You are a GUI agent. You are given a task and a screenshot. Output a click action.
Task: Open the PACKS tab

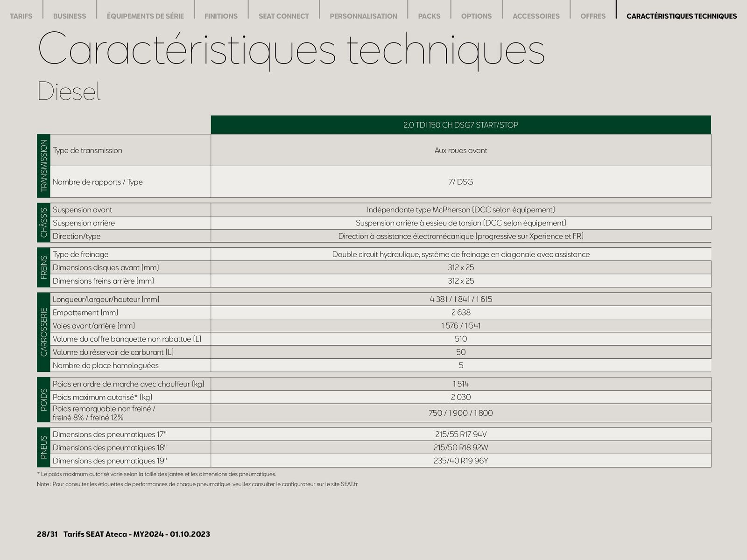tap(429, 16)
